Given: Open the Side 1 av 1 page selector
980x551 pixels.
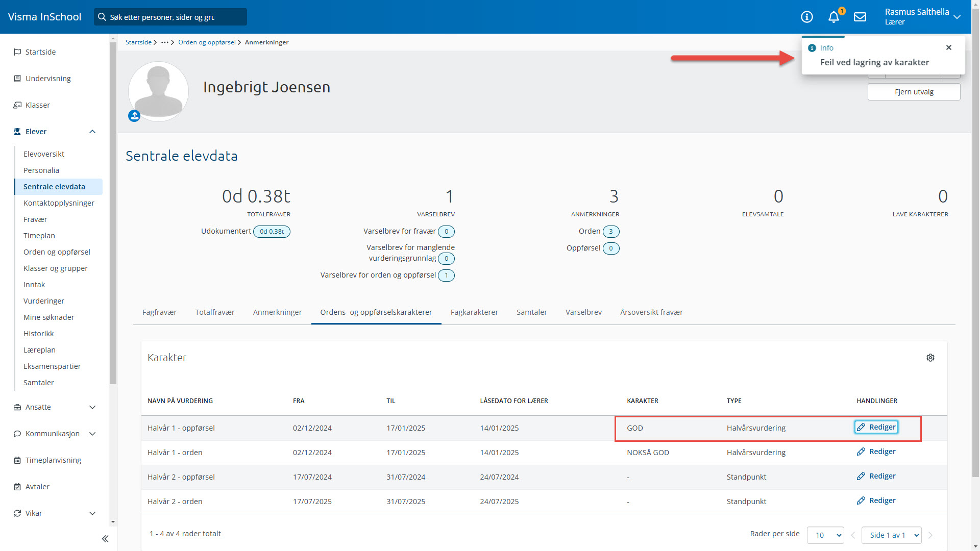Looking at the screenshot, I should (891, 535).
